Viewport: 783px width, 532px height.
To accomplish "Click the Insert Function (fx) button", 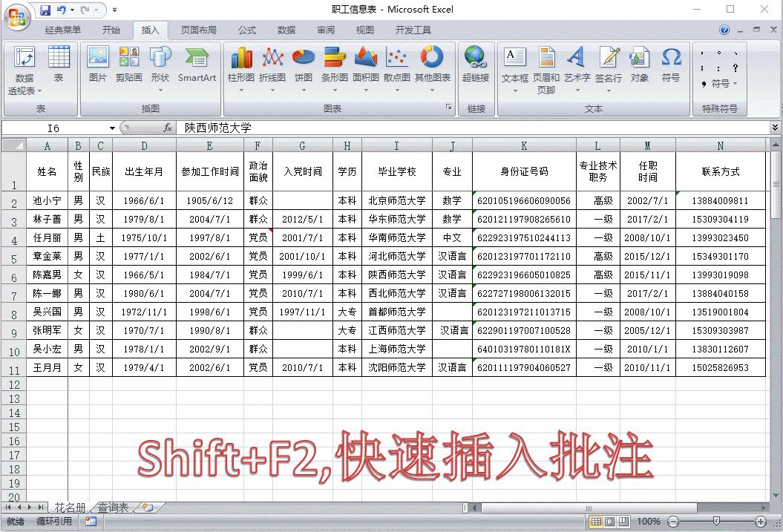I will pos(169,127).
